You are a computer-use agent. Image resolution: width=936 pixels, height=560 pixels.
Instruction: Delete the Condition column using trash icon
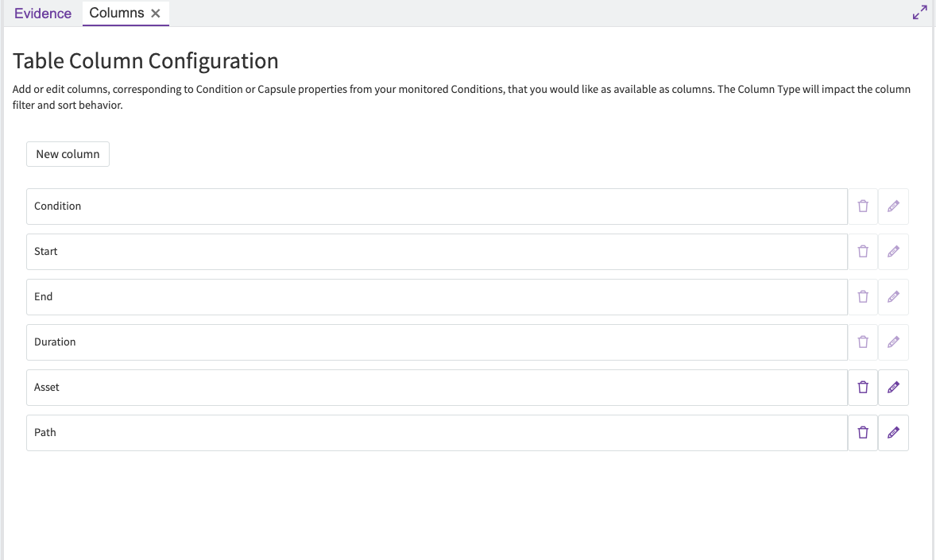click(x=863, y=207)
